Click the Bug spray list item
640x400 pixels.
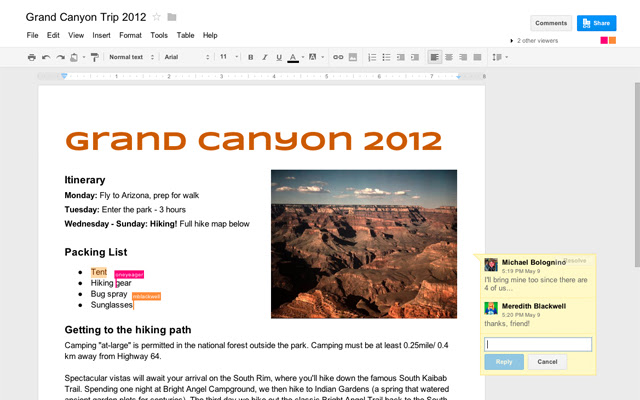pyautogui.click(x=109, y=294)
